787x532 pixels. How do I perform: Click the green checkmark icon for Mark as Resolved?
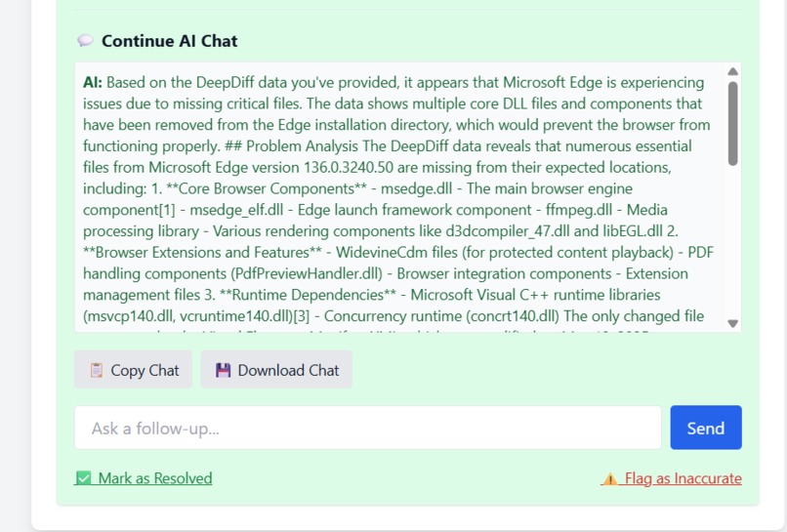click(x=84, y=477)
